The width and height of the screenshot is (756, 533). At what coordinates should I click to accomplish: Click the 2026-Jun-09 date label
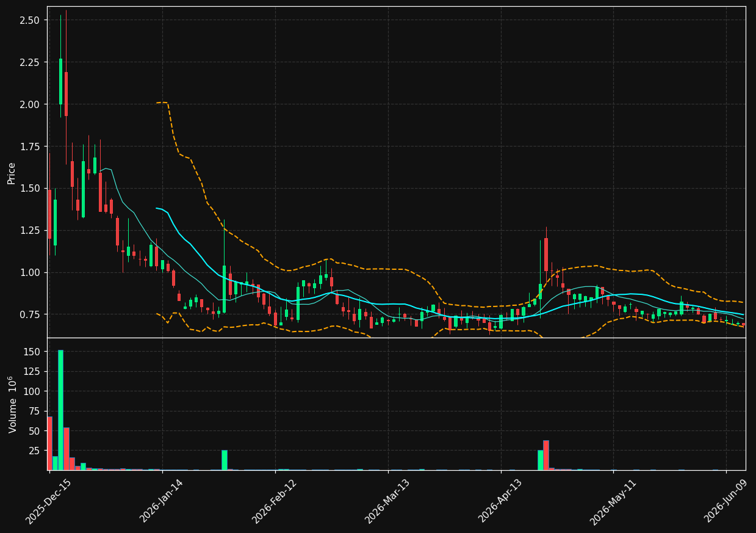click(725, 501)
